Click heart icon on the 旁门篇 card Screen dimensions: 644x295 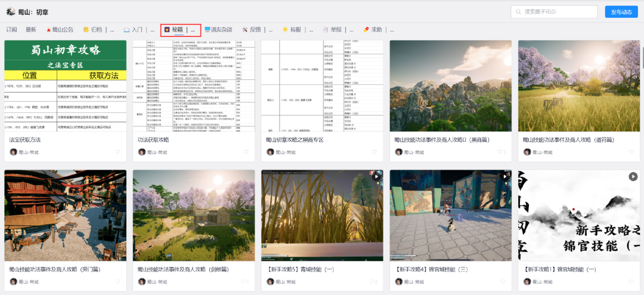tap(117, 282)
